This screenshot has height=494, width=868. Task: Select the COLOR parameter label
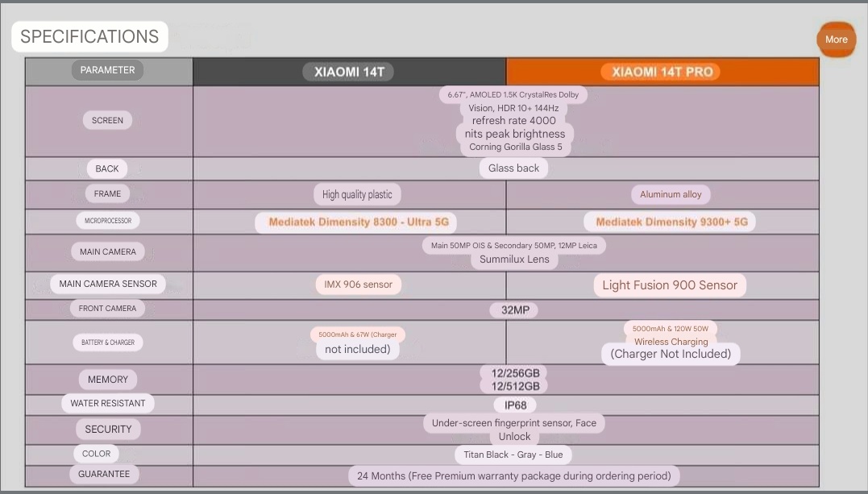coord(97,454)
